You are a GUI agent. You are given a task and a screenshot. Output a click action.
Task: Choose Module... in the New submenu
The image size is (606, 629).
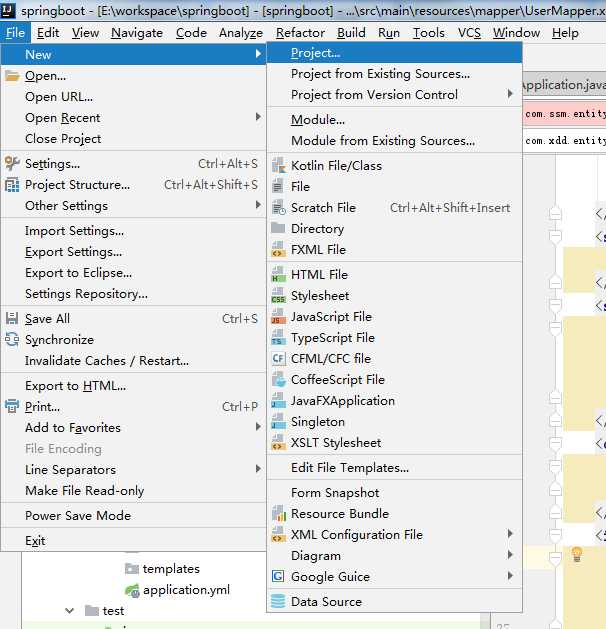point(394,120)
